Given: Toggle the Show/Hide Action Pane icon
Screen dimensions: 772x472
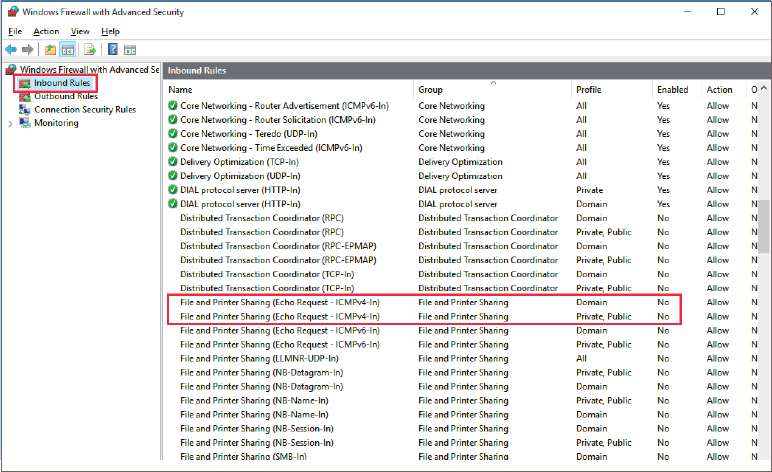Looking at the screenshot, I should tap(130, 49).
